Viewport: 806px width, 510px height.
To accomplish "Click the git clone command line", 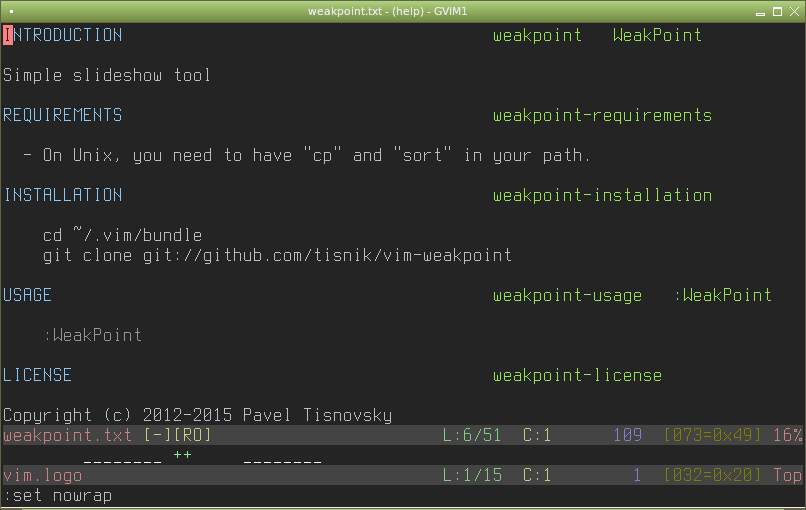I will (277, 255).
